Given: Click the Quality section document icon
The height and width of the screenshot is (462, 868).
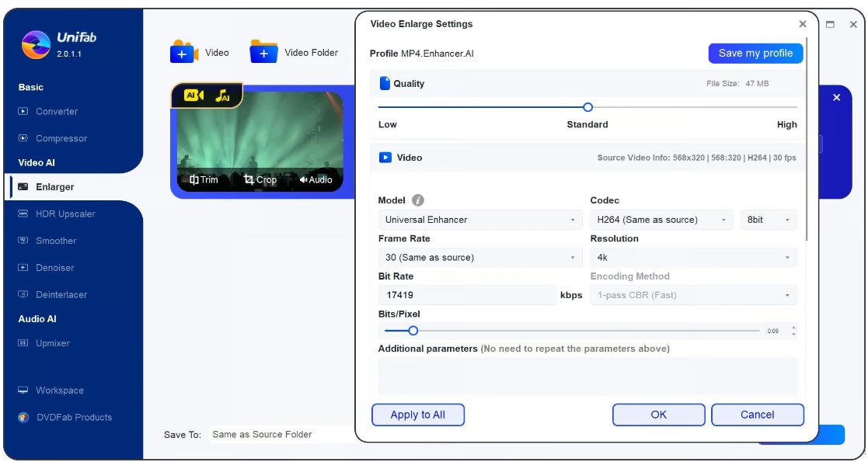Looking at the screenshot, I should [385, 84].
